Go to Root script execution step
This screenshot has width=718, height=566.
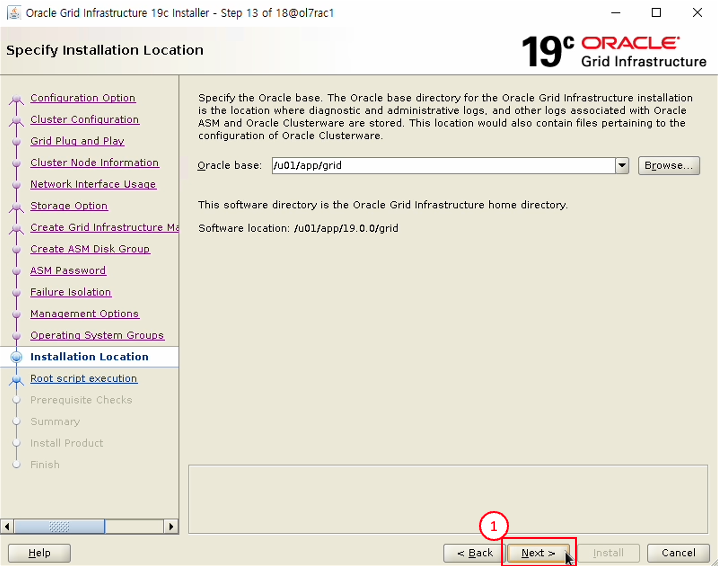point(84,378)
